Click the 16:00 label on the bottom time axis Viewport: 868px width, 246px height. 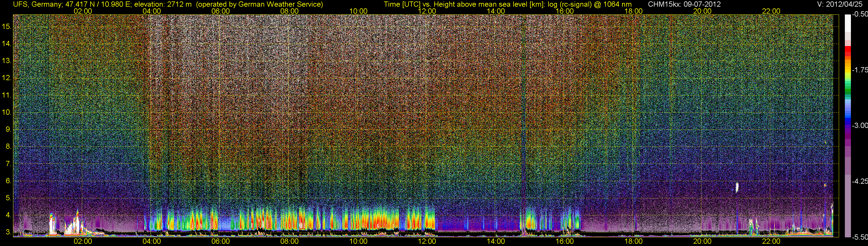click(x=565, y=241)
